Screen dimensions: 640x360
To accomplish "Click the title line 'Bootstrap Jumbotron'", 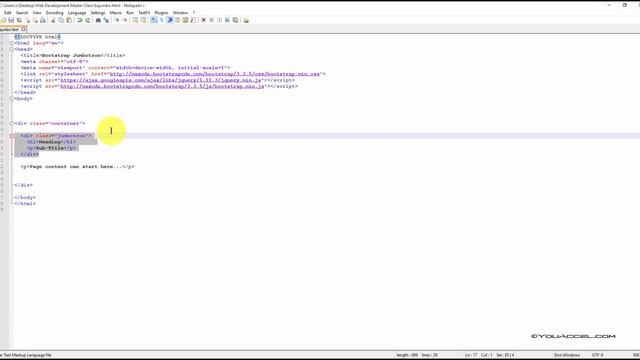I will point(73,55).
